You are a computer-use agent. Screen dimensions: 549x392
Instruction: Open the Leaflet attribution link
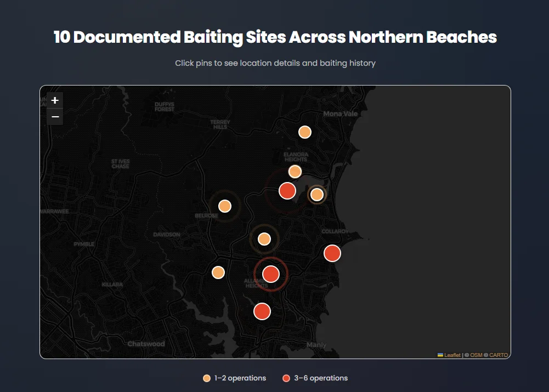tap(452, 355)
